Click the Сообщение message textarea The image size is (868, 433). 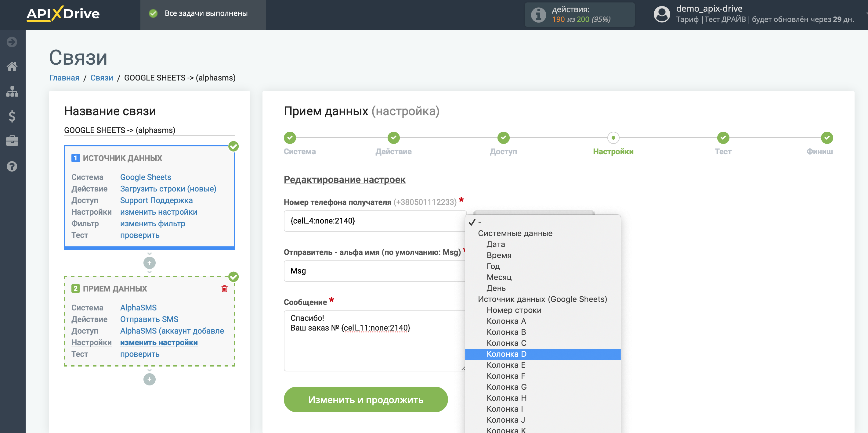[x=375, y=341]
